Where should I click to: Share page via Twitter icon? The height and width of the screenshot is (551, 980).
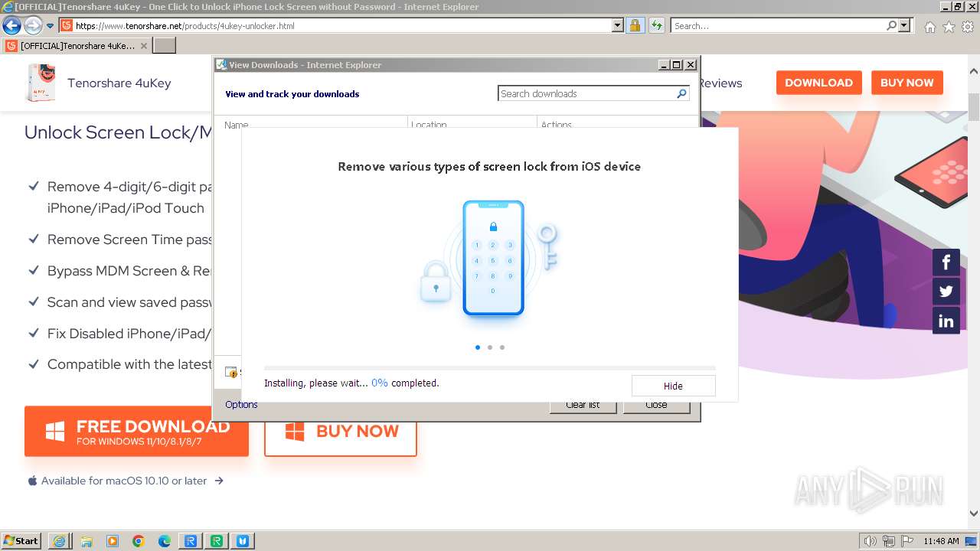(x=946, y=292)
